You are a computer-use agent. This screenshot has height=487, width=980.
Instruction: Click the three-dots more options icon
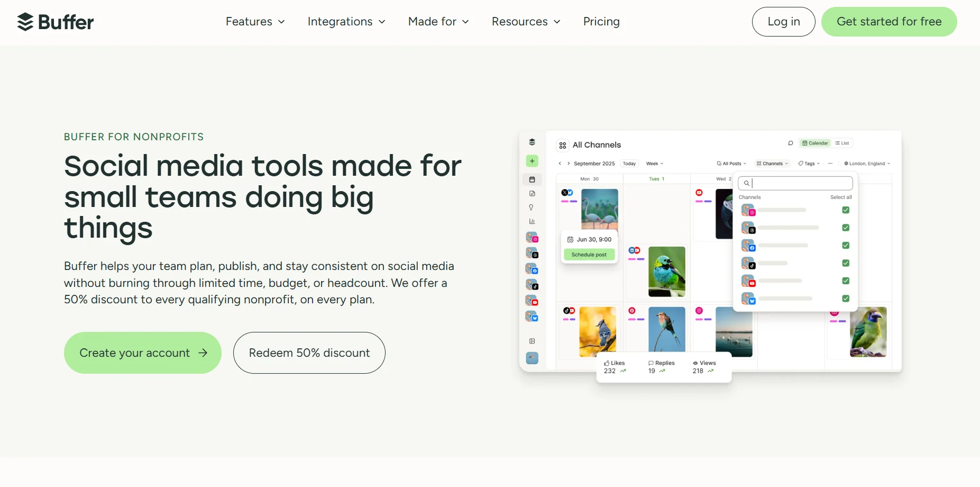(830, 164)
